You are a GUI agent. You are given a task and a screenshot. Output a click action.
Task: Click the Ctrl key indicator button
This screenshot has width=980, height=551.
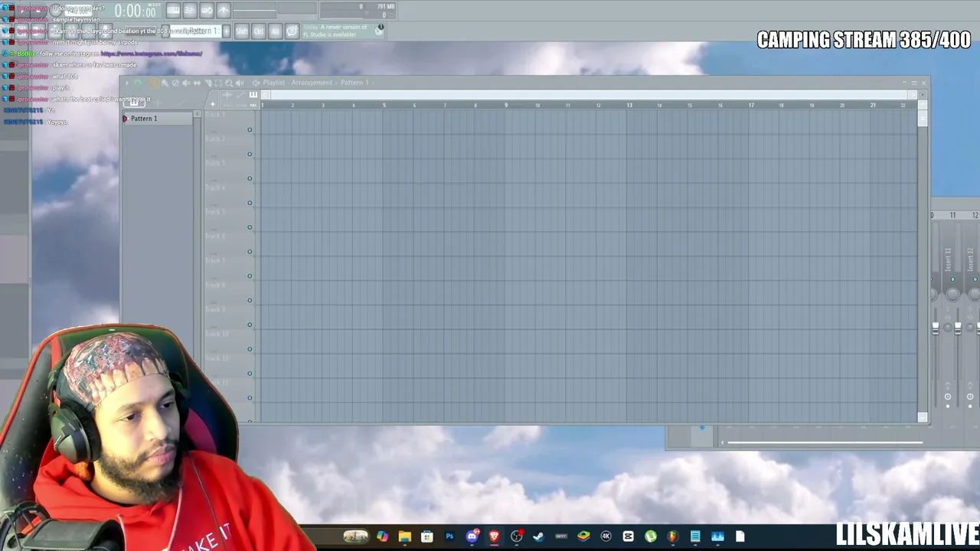(x=259, y=31)
